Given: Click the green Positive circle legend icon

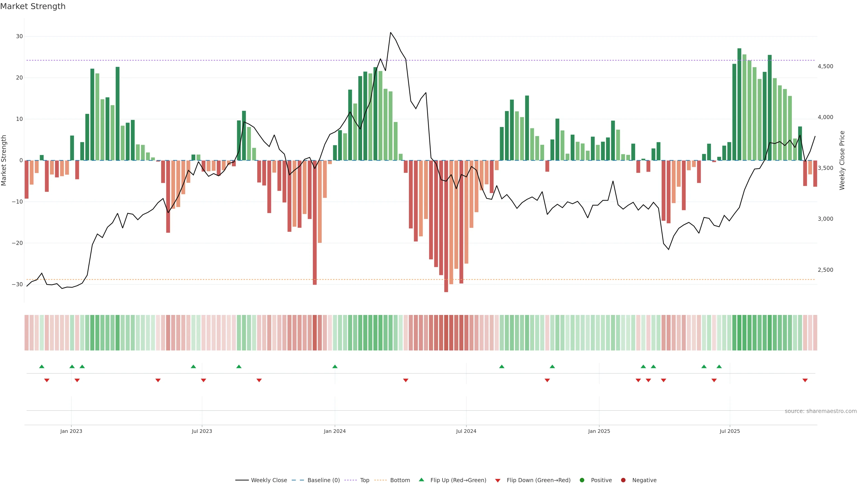Looking at the screenshot, I should point(582,480).
